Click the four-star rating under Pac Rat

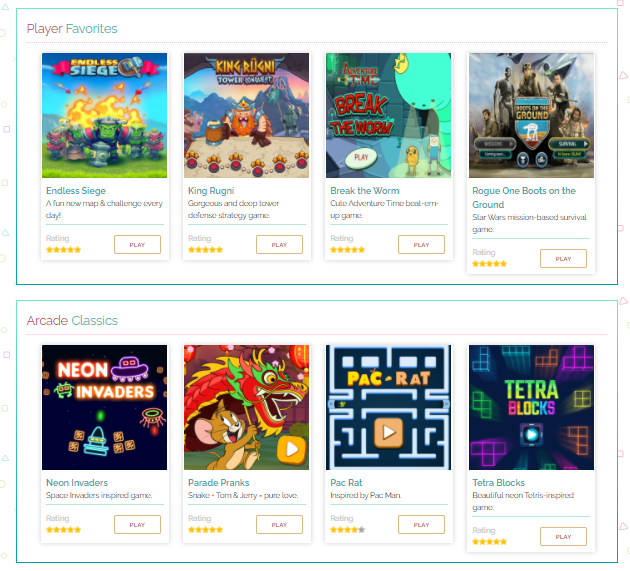coord(348,530)
